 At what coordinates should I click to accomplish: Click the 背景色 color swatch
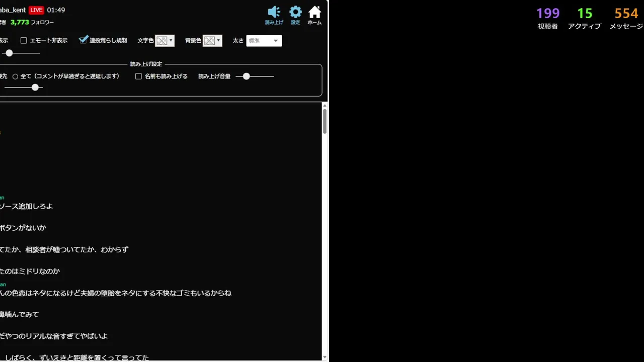click(x=209, y=41)
